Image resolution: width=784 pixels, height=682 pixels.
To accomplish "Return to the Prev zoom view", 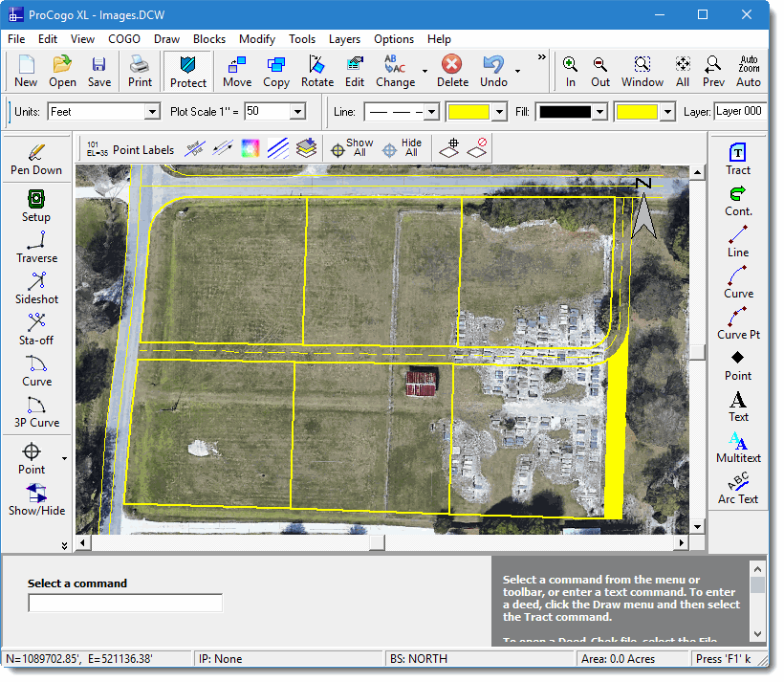I will (713, 71).
